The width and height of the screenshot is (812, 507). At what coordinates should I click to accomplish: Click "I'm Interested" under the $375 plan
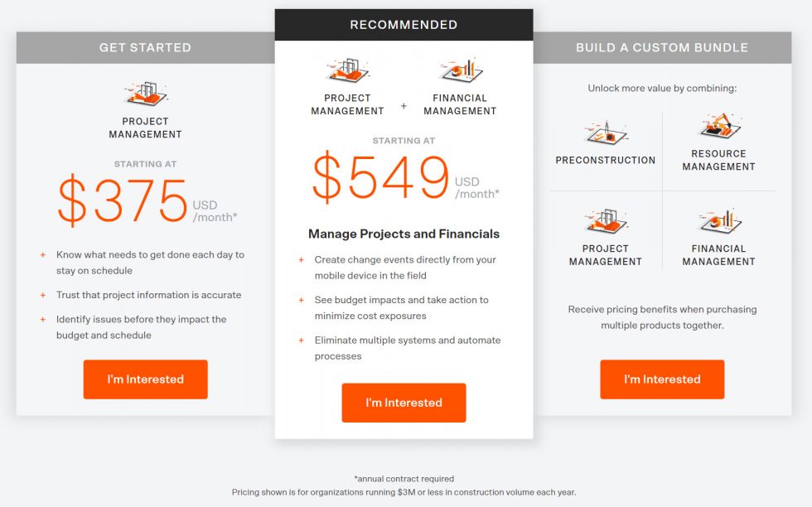(145, 379)
